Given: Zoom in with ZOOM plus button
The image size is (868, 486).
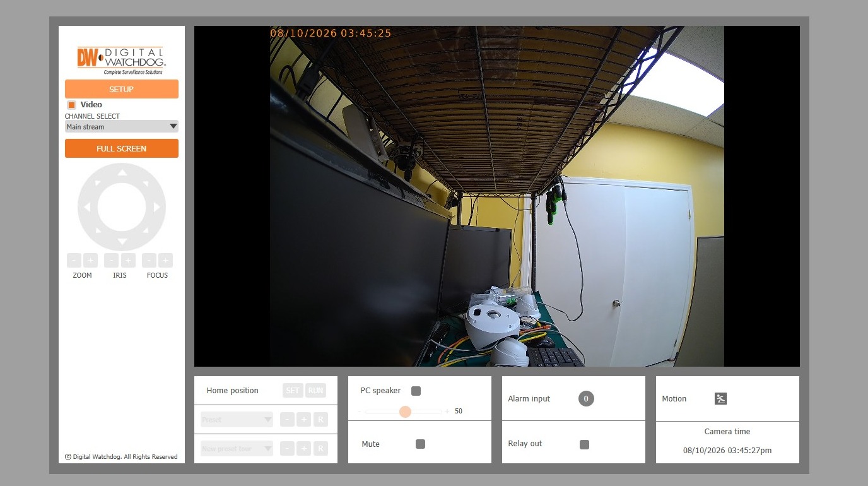Looking at the screenshot, I should click(x=90, y=260).
